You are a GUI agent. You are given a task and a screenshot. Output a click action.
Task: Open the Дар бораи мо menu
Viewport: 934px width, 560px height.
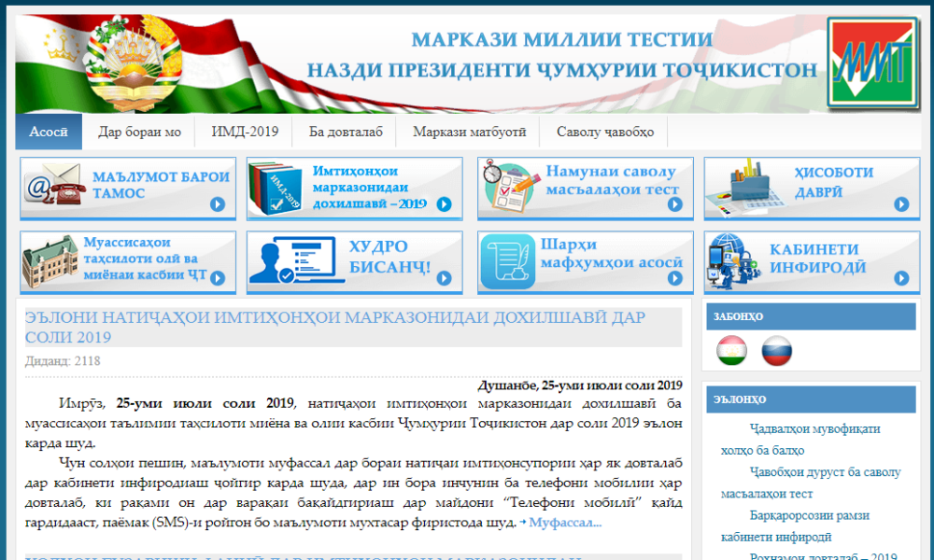(x=139, y=132)
